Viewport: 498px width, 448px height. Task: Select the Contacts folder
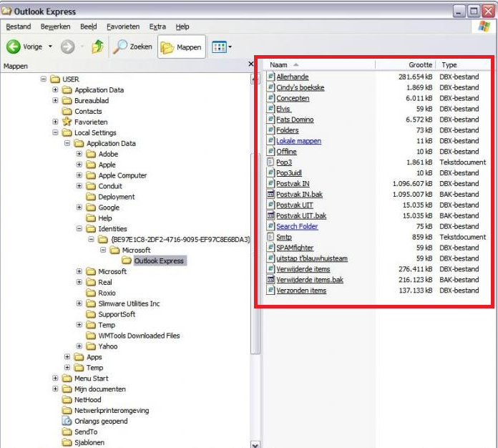tap(82, 111)
